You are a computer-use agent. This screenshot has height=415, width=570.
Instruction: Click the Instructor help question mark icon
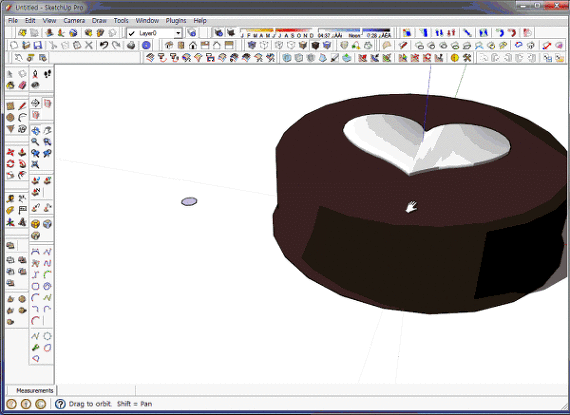pyautogui.click(x=60, y=404)
